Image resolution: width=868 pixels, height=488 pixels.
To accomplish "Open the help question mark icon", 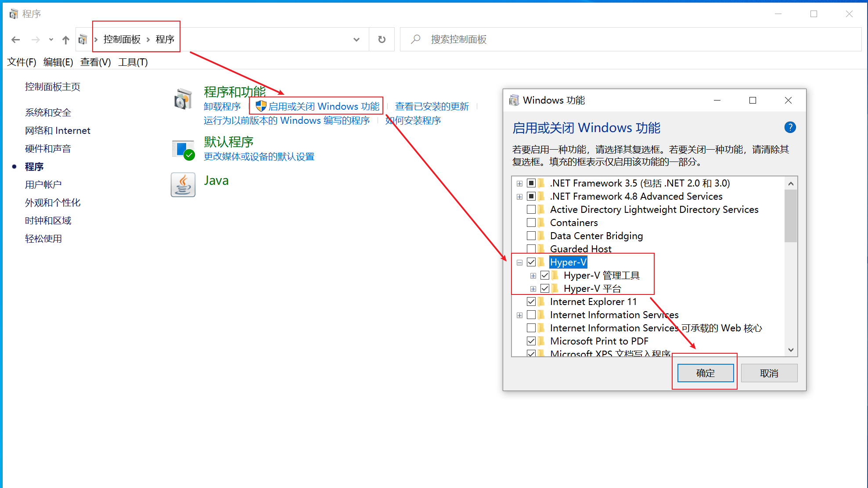I will 790,127.
